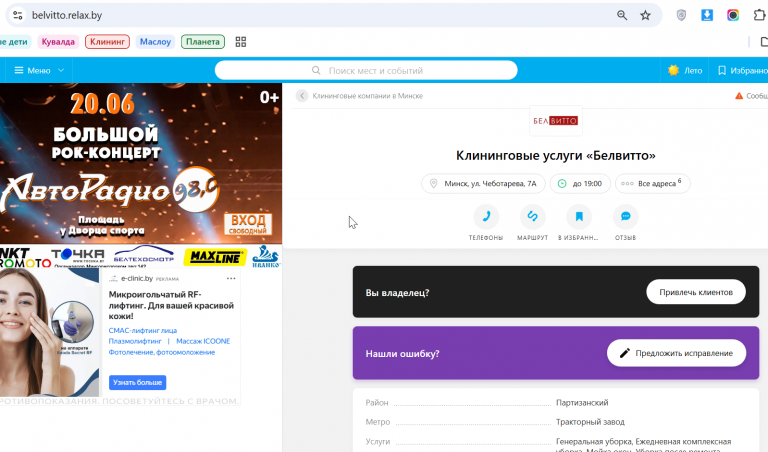Click the Узнать больше button
This screenshot has width=768, height=452.
point(137,382)
